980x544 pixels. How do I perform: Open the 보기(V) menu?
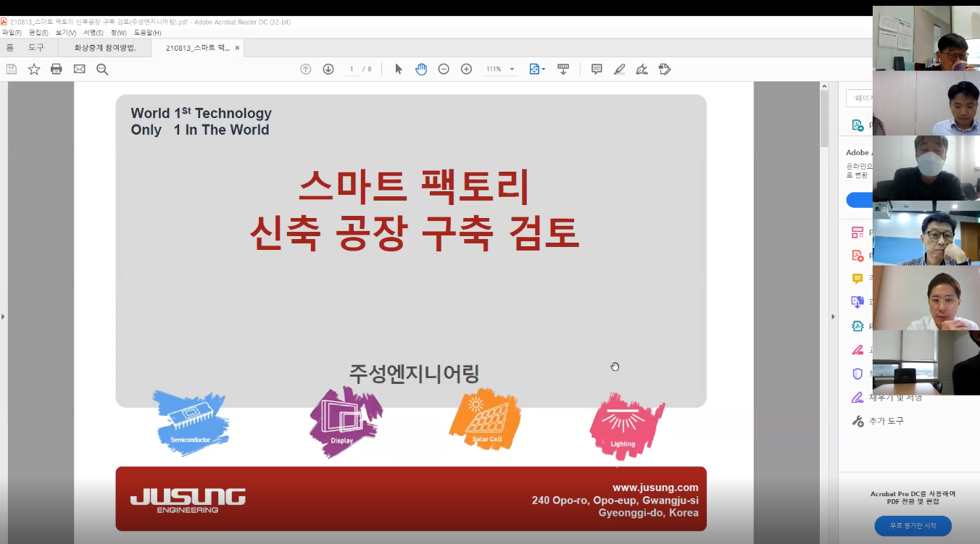point(66,33)
